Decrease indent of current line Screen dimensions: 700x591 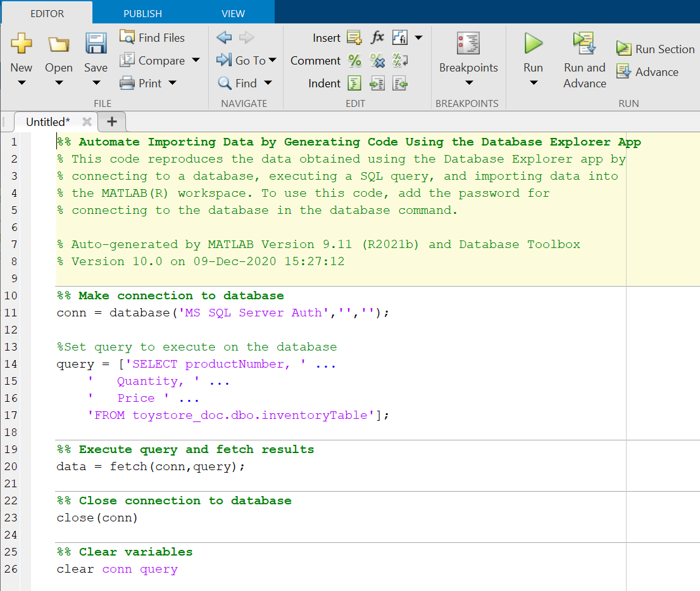[400, 83]
